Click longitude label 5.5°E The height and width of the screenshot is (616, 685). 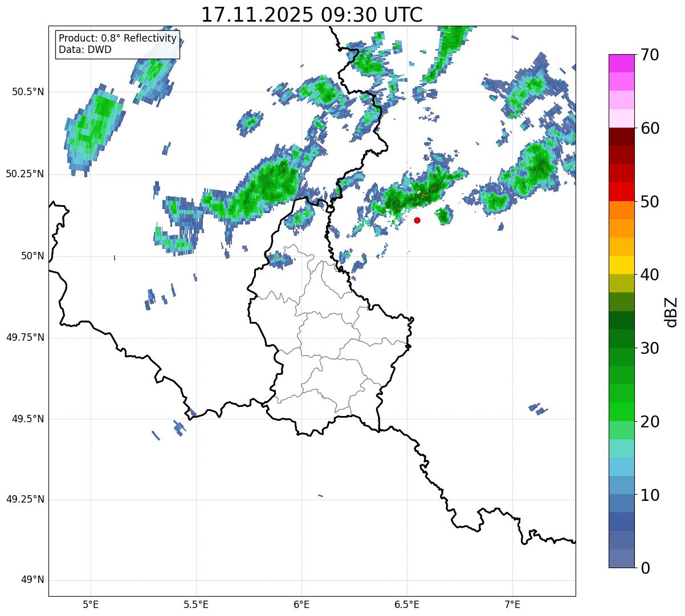pos(196,604)
